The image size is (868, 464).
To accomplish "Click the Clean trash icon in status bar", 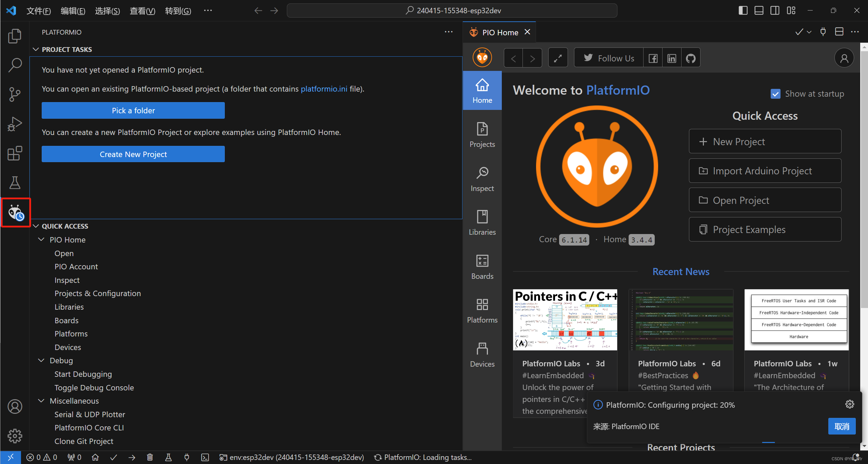I will pos(150,457).
